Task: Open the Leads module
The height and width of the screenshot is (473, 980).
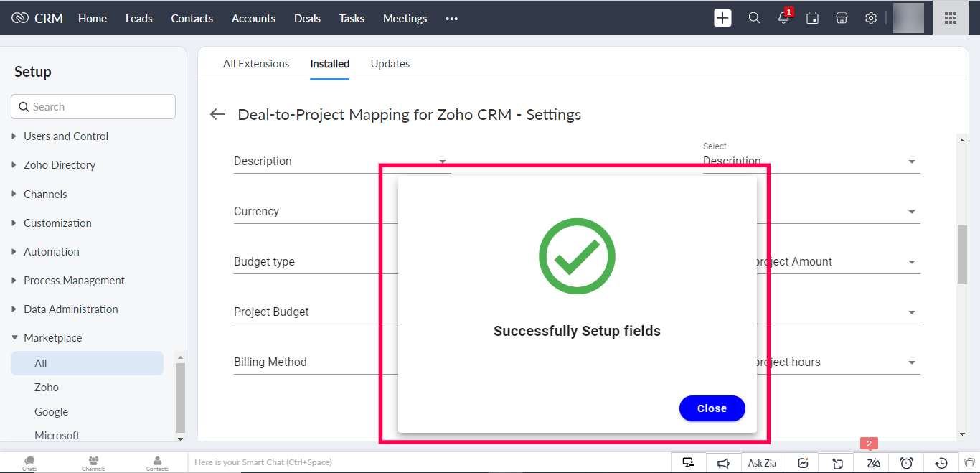Action: pos(139,19)
